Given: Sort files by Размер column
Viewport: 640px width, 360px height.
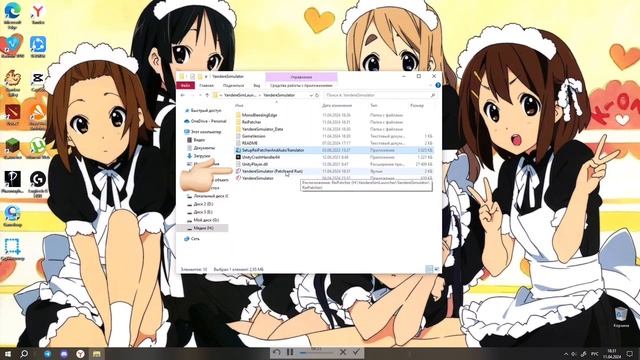Looking at the screenshot, I should [x=417, y=106].
